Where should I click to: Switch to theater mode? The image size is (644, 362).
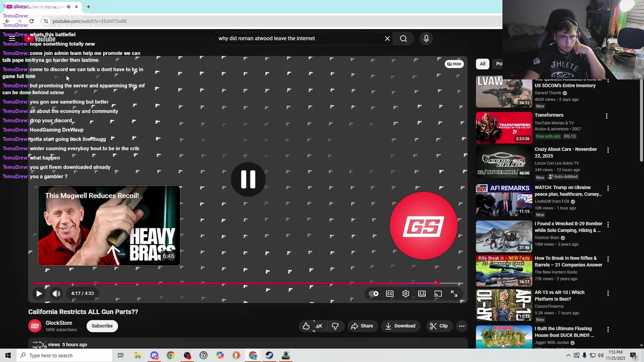pos(422,294)
